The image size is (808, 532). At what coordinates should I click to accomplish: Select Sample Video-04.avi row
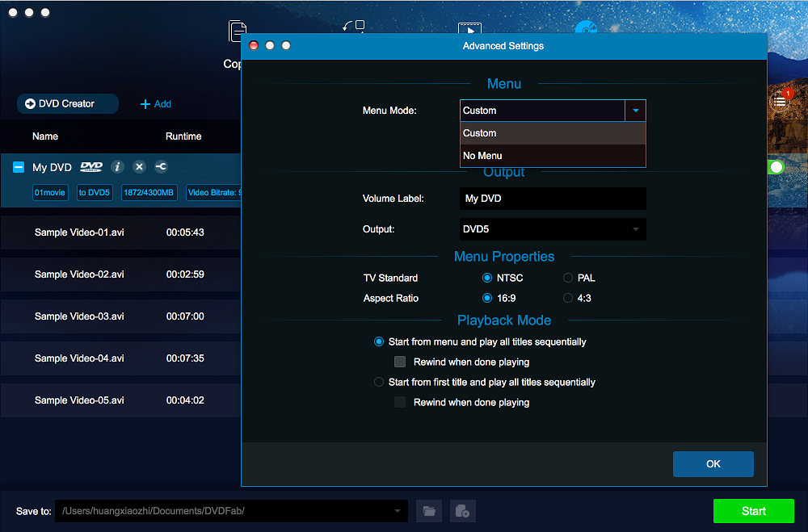pos(120,358)
